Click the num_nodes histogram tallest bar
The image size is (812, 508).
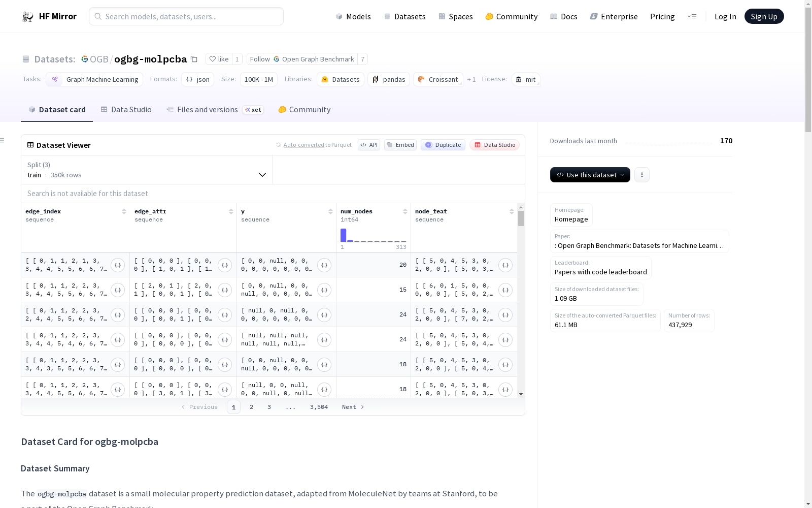tap(344, 235)
